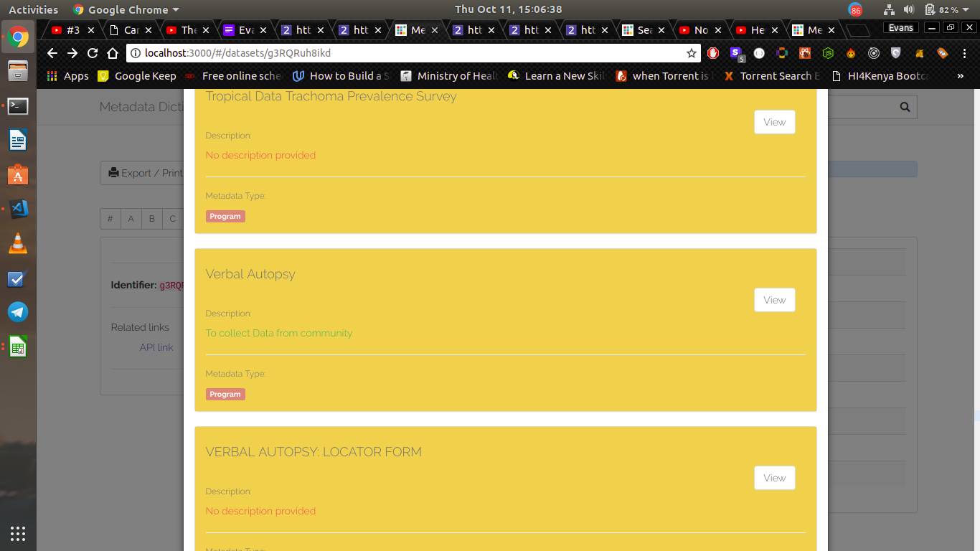980x551 pixels.
Task: Switch to the '#3' YouTube tab
Action: click(72, 29)
